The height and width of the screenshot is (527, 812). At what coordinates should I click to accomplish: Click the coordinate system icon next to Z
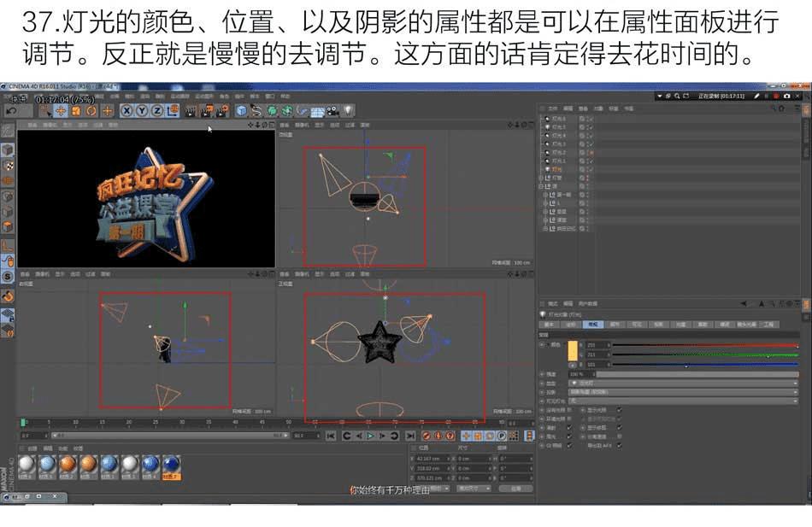(173, 111)
